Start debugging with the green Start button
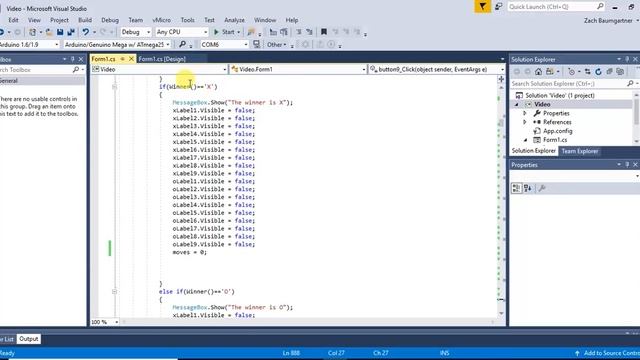 tap(224, 32)
